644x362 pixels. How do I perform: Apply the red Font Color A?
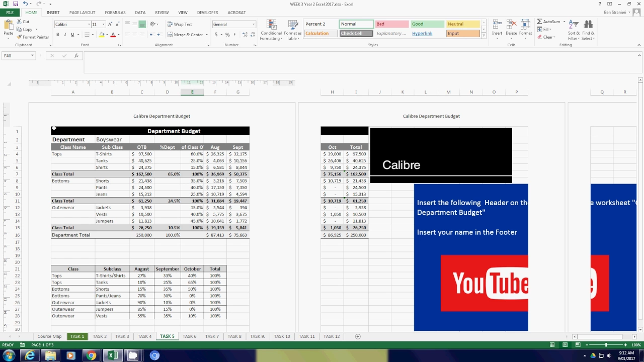pyautogui.click(x=113, y=35)
